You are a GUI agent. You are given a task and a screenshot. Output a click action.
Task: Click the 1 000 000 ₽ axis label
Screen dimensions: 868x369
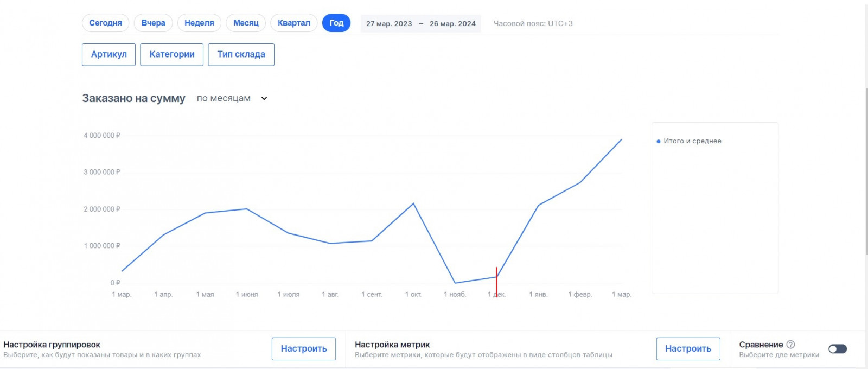tap(102, 246)
